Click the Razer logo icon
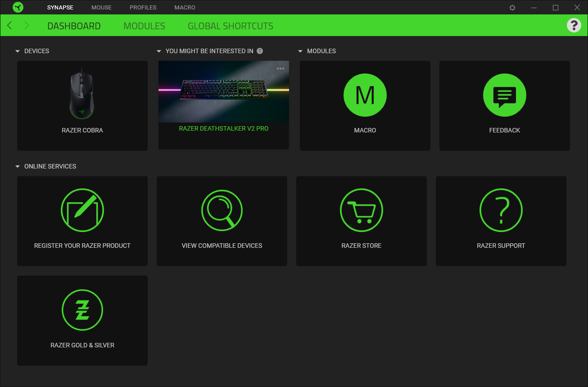 pos(18,7)
